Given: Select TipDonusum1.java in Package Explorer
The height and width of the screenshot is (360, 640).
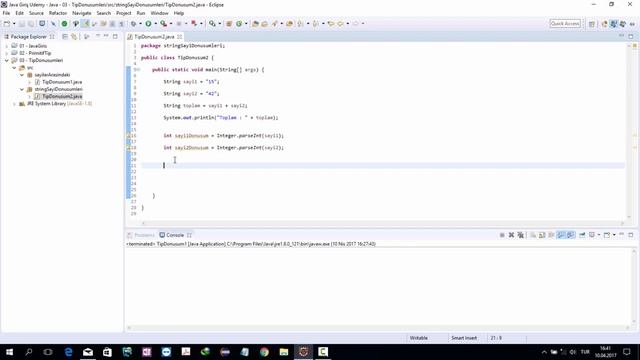Looking at the screenshot, I should [x=58, y=82].
